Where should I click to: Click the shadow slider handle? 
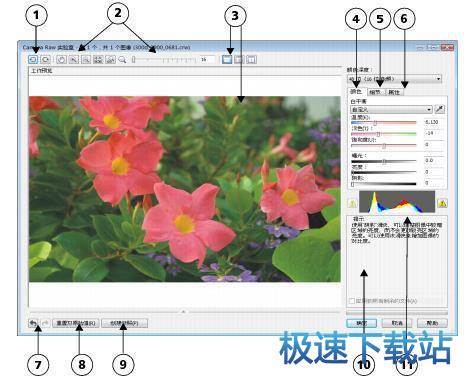(x=353, y=184)
